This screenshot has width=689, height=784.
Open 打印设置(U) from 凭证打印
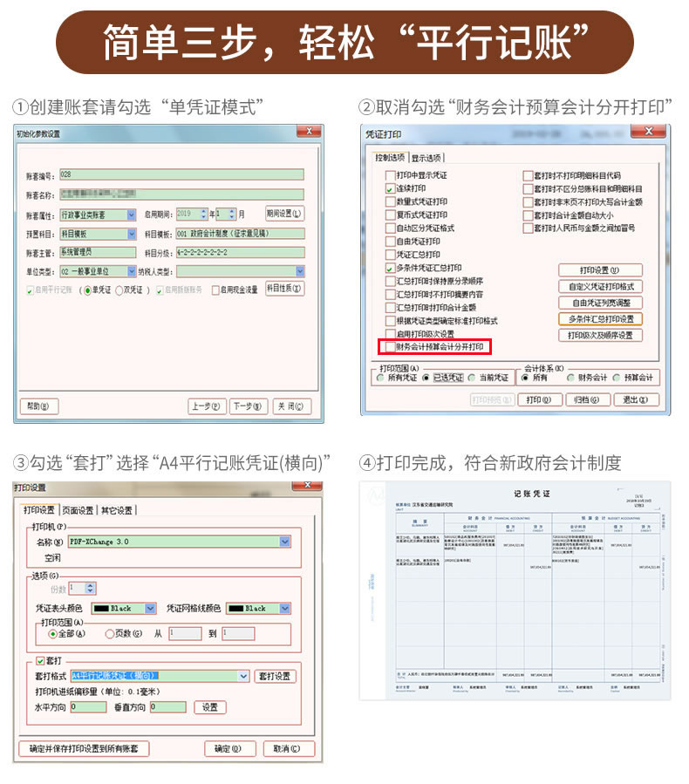click(x=600, y=270)
